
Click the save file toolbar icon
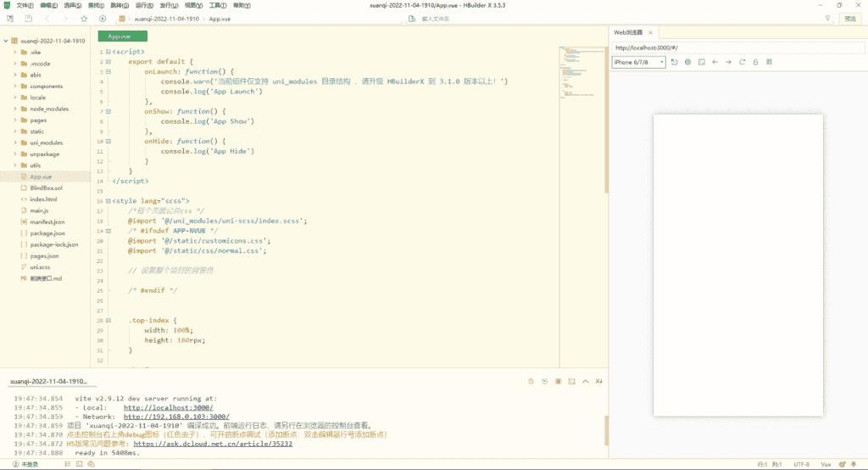[28, 19]
